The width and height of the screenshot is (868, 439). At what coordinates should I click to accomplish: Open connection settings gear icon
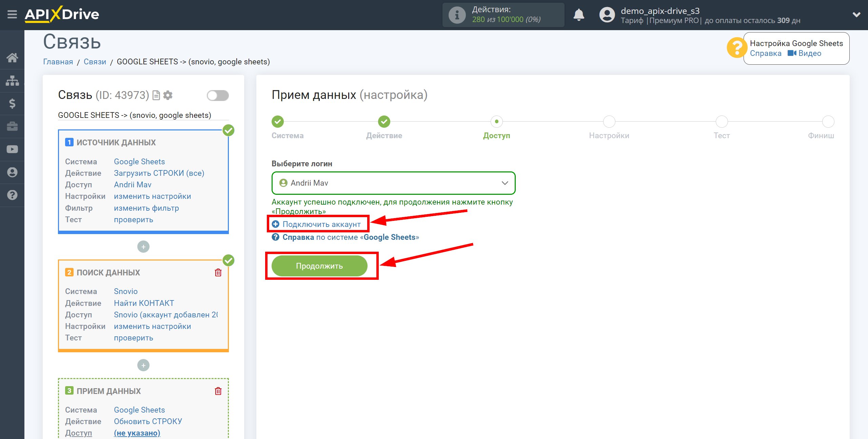pyautogui.click(x=168, y=95)
